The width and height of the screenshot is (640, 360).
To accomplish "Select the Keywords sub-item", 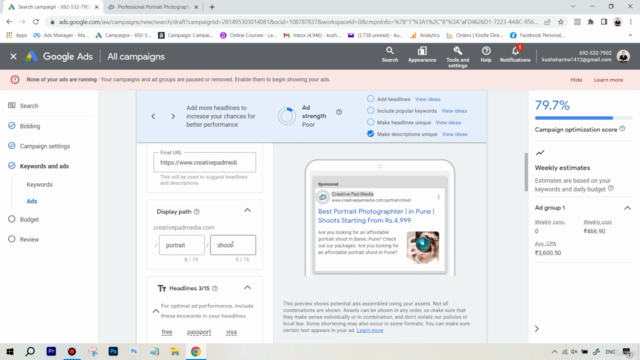I will pyautogui.click(x=40, y=184).
